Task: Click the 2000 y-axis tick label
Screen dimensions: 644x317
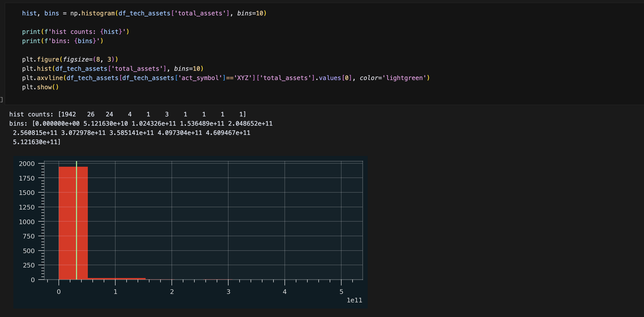Action: pos(27,164)
